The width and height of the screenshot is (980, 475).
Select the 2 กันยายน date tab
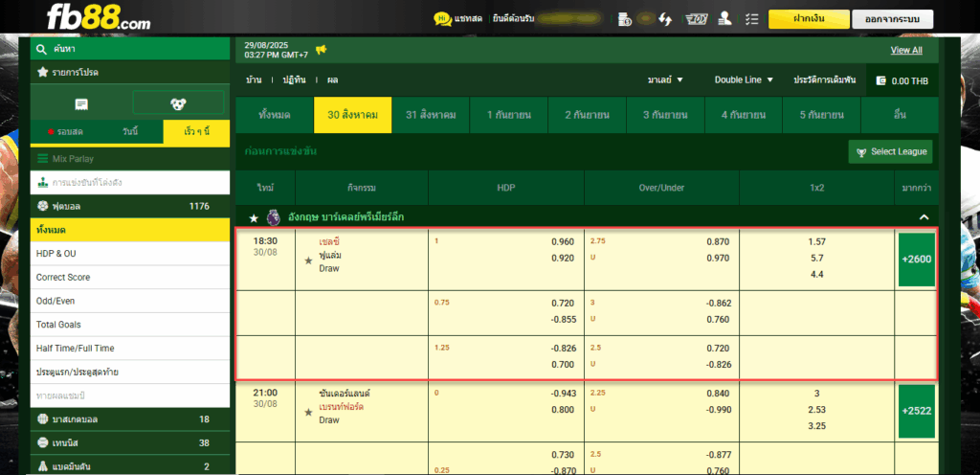(587, 115)
